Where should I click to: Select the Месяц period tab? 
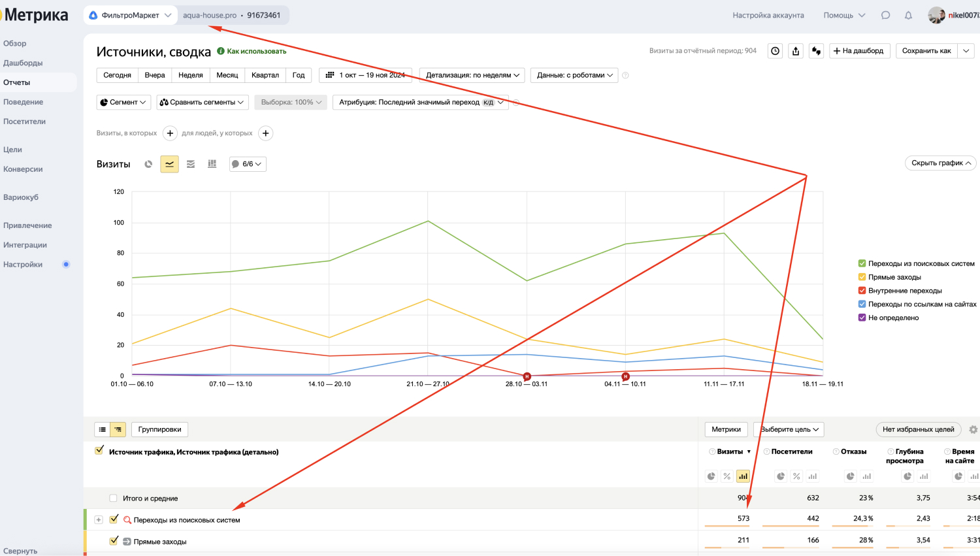227,75
